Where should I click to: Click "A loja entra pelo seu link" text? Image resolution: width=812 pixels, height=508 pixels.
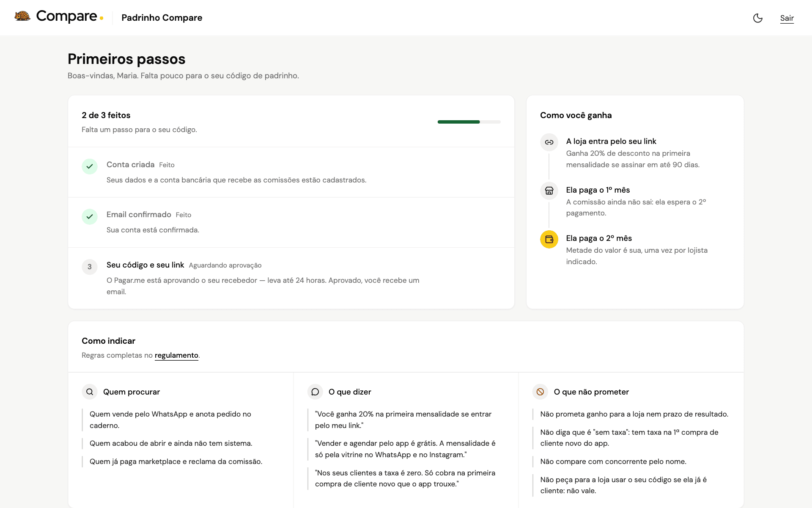pyautogui.click(x=611, y=141)
